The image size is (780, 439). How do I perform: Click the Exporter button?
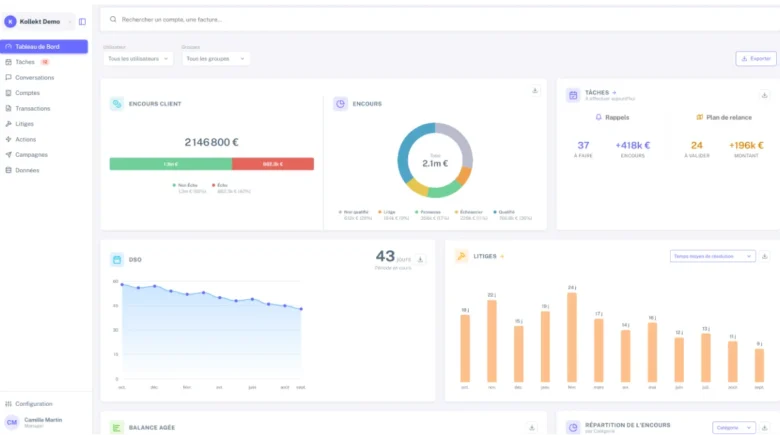pos(756,59)
